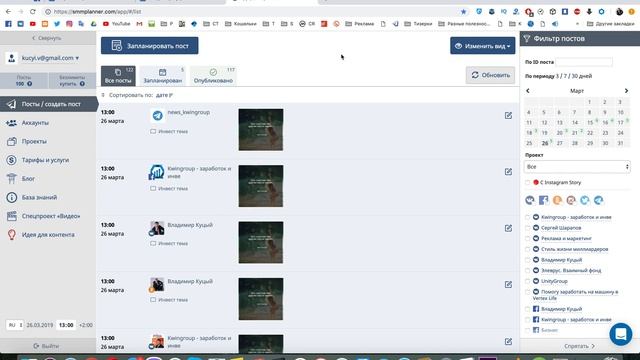The height and width of the screenshot is (360, 640).
Task: Check the UnityGroup account
Action: 527,281
